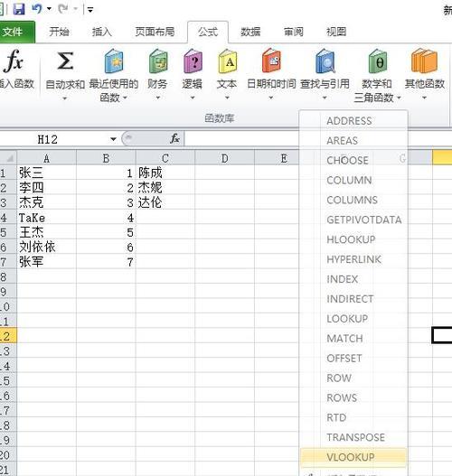Click the fx button beside formula bar
This screenshot has height=476, width=452.
175,139
